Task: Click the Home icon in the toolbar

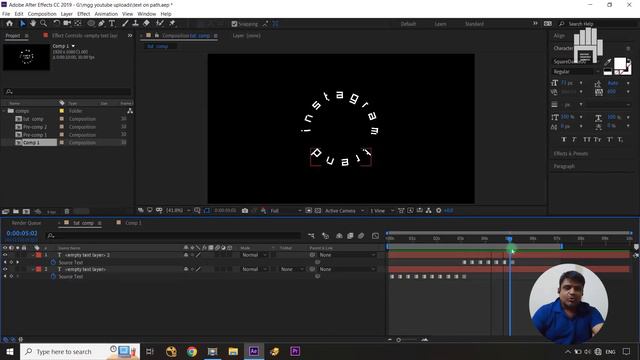Action: click(9, 24)
